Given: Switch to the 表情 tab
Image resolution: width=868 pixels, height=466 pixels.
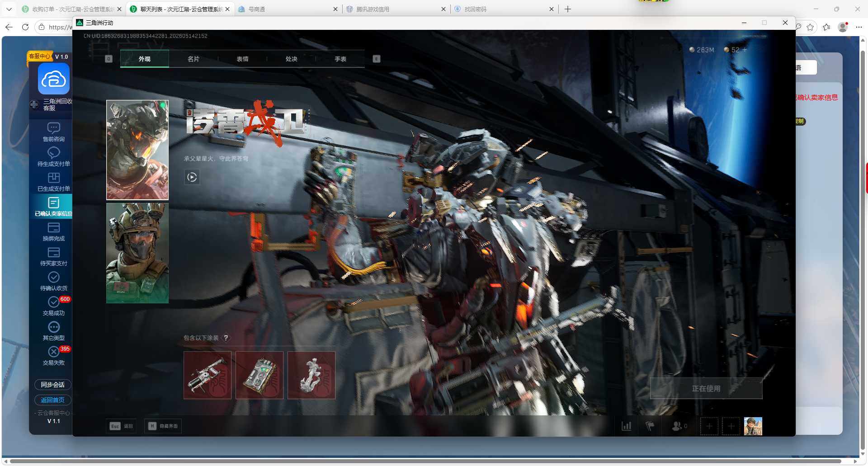Looking at the screenshot, I should pyautogui.click(x=242, y=59).
